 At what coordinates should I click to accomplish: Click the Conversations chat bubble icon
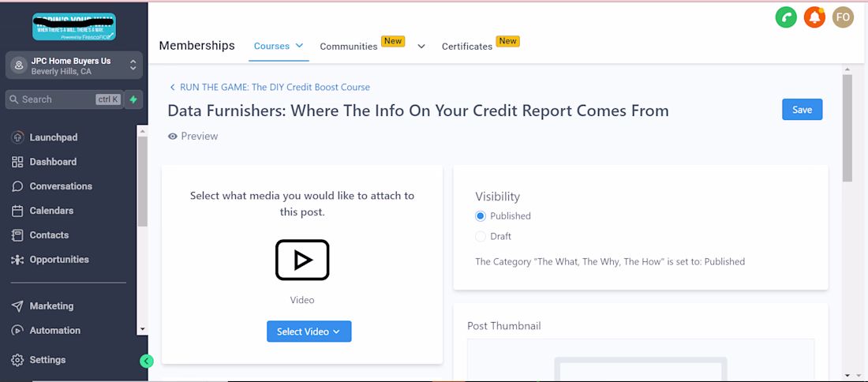point(17,186)
